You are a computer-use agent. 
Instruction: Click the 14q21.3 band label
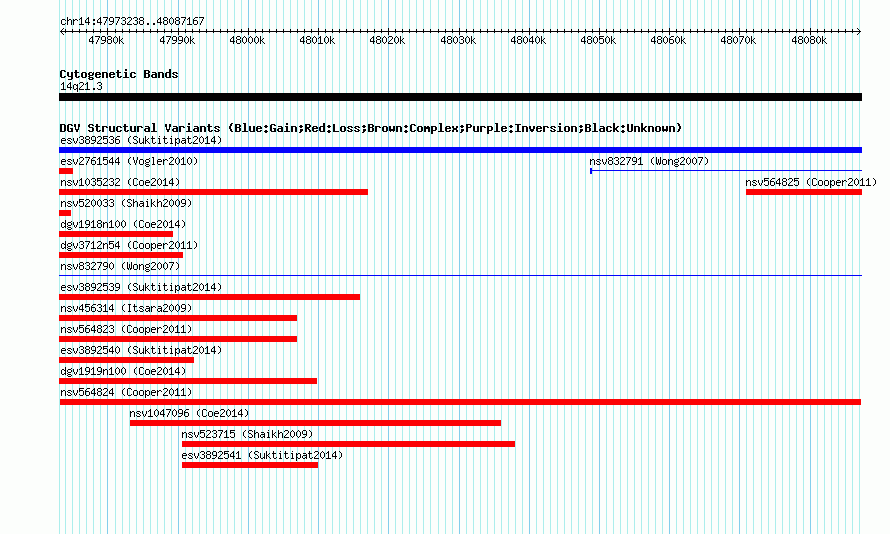pyautogui.click(x=81, y=86)
